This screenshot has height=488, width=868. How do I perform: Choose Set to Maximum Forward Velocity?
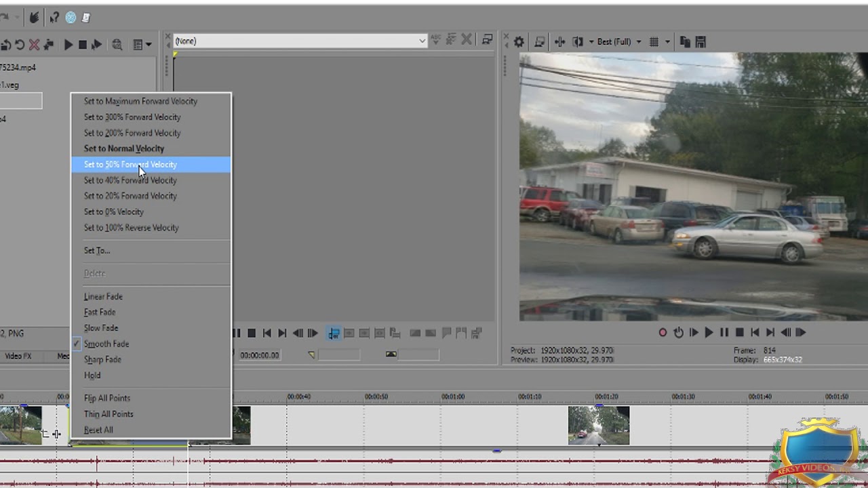click(x=151, y=101)
